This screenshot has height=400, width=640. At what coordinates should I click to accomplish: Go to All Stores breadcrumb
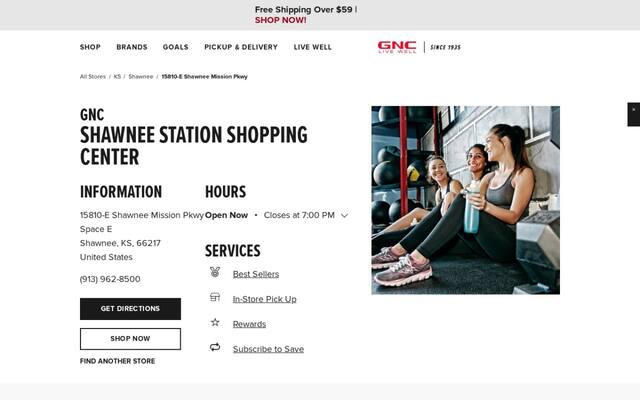point(93,76)
